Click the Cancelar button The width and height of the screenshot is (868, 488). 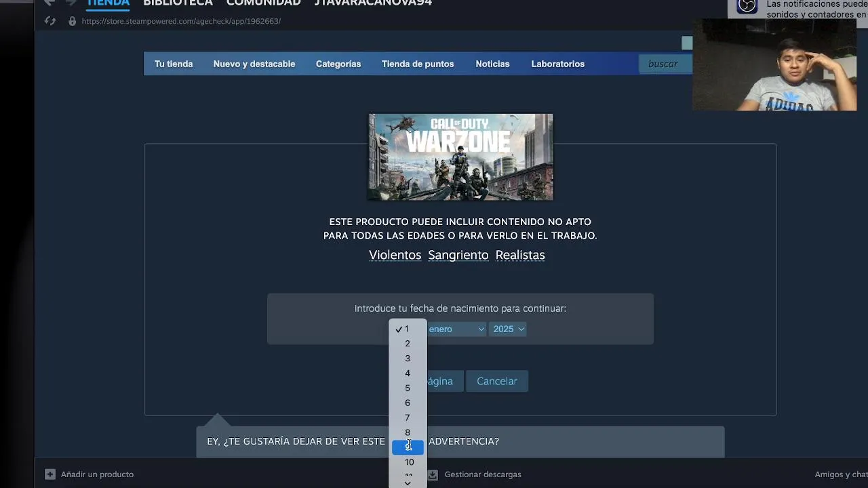(x=497, y=381)
